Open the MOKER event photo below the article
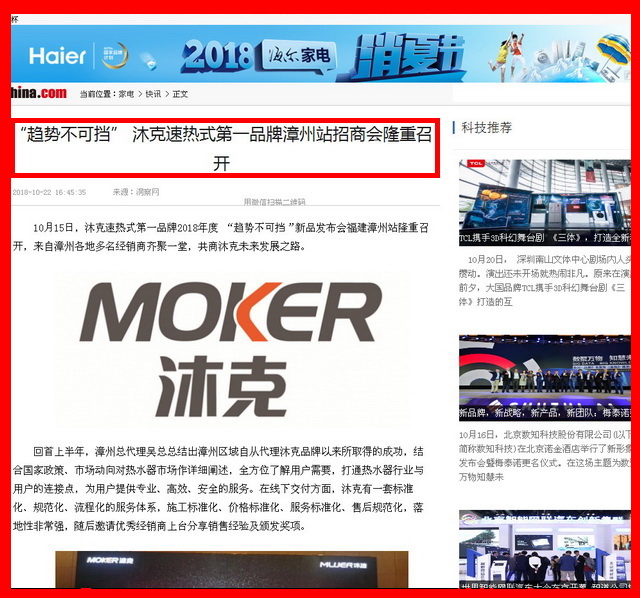Viewport: 640px width, 598px height. (x=231, y=570)
